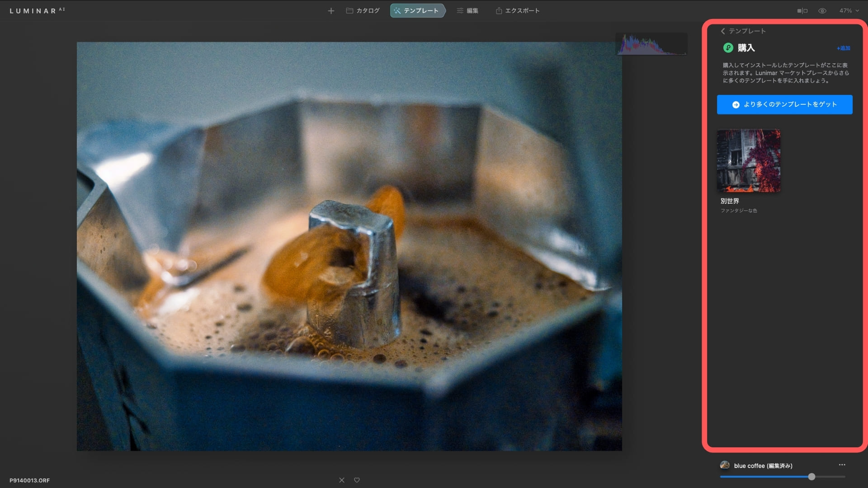The width and height of the screenshot is (868, 488).
Task: Click the X reject flag icon
Action: pyautogui.click(x=342, y=480)
